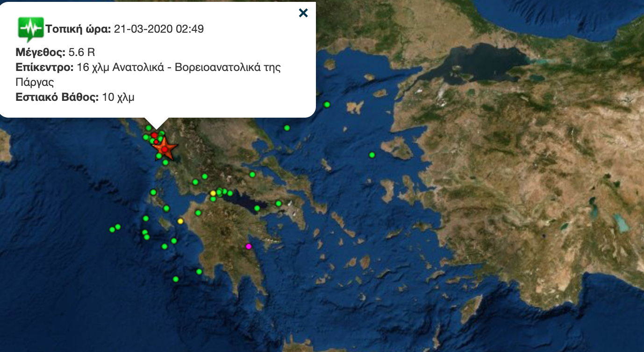Select the magenta earthquake dot in Peloponnese
Viewport: 644px width, 352px height.
click(x=249, y=246)
